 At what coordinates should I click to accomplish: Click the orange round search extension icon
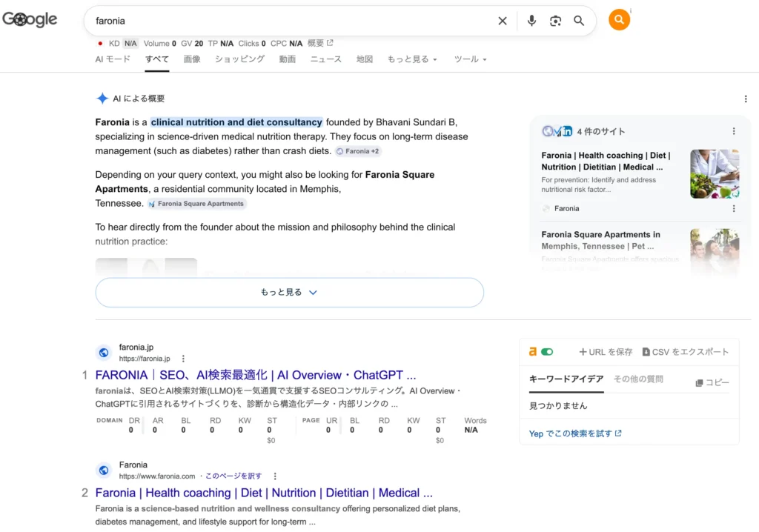coord(619,20)
